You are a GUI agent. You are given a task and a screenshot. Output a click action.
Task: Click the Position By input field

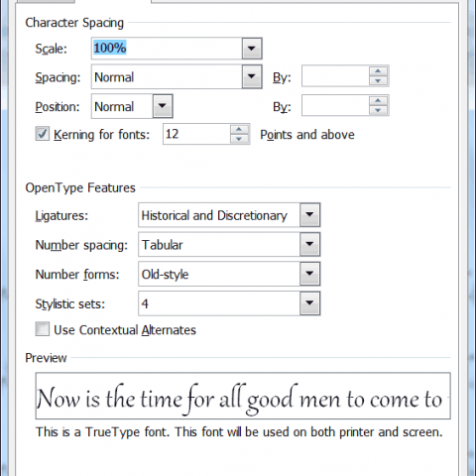pyautogui.click(x=335, y=105)
